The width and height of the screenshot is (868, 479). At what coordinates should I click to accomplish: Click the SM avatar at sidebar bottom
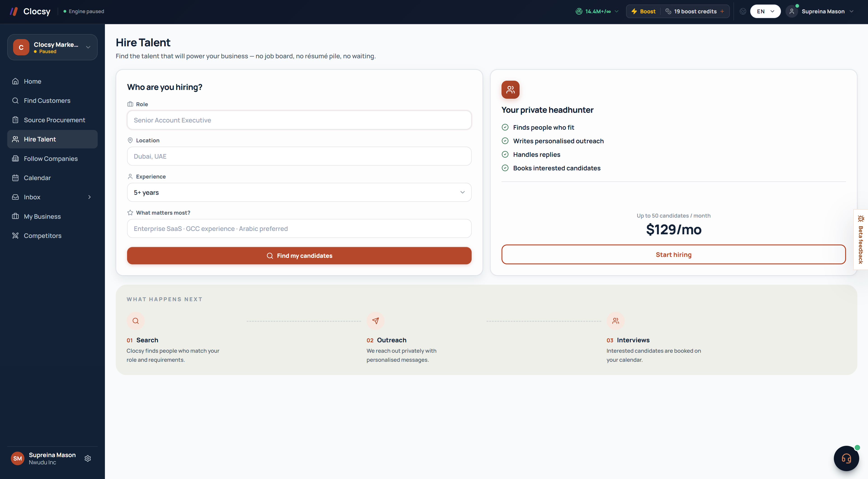(x=17, y=458)
